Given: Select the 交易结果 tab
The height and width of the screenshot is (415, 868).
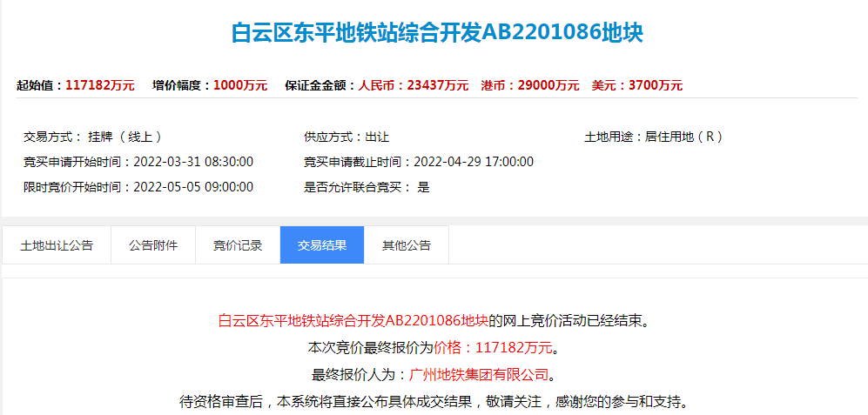Looking at the screenshot, I should [x=322, y=245].
